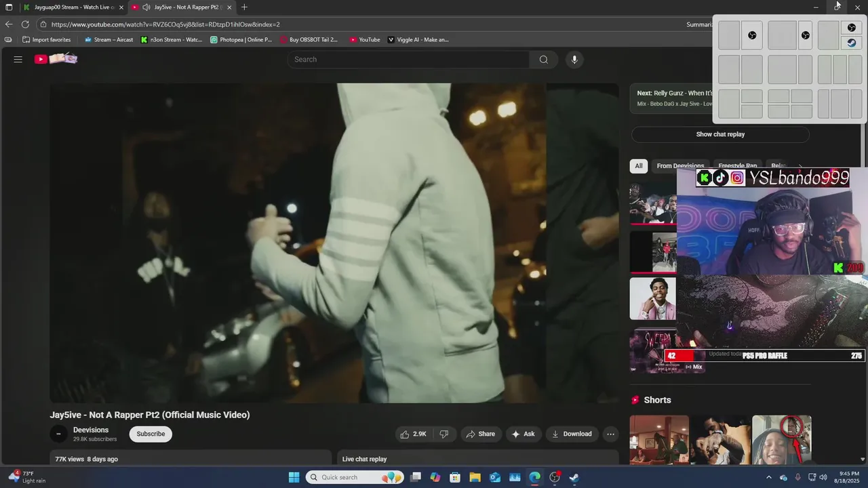Viewport: 868px width, 488px height.
Task: Open the weather widget showing 73°F
Action: point(27,477)
